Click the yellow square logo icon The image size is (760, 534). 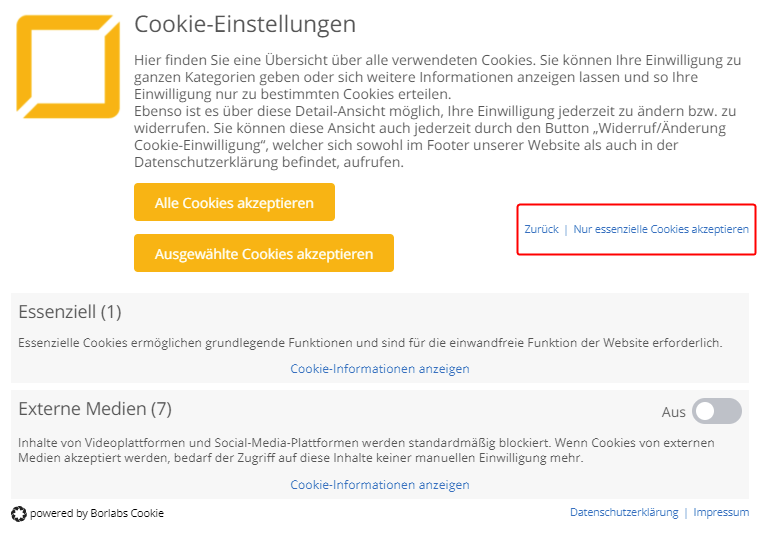click(68, 66)
